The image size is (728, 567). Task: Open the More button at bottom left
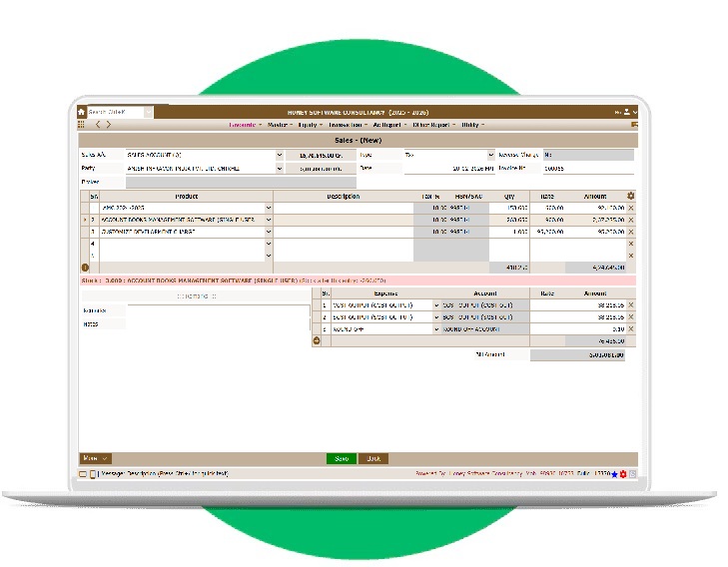coord(96,458)
